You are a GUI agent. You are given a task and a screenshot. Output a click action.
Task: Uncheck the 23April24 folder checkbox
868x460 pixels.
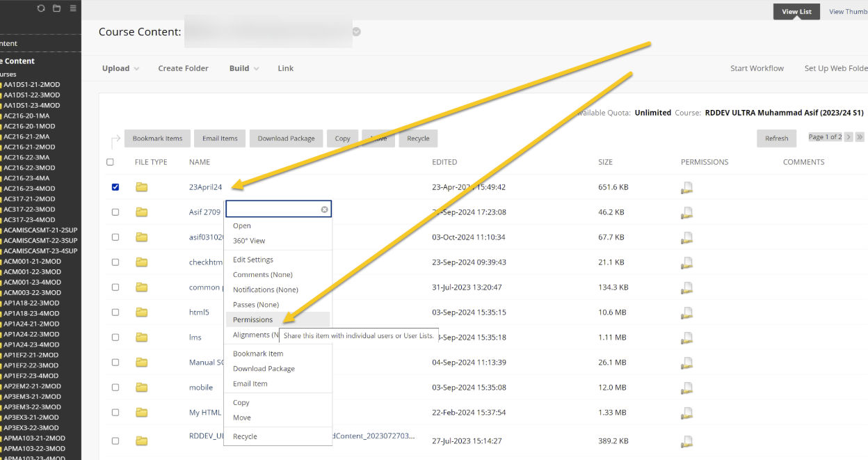tap(115, 187)
